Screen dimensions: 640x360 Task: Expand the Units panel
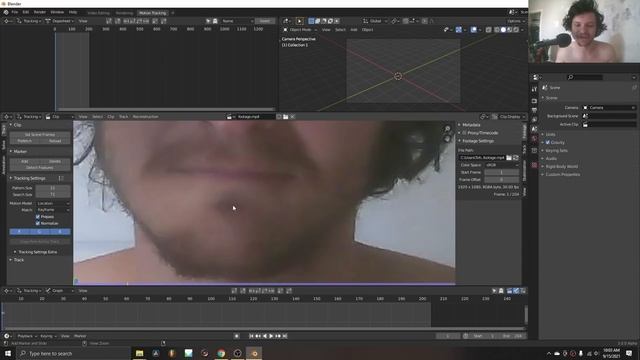543,134
